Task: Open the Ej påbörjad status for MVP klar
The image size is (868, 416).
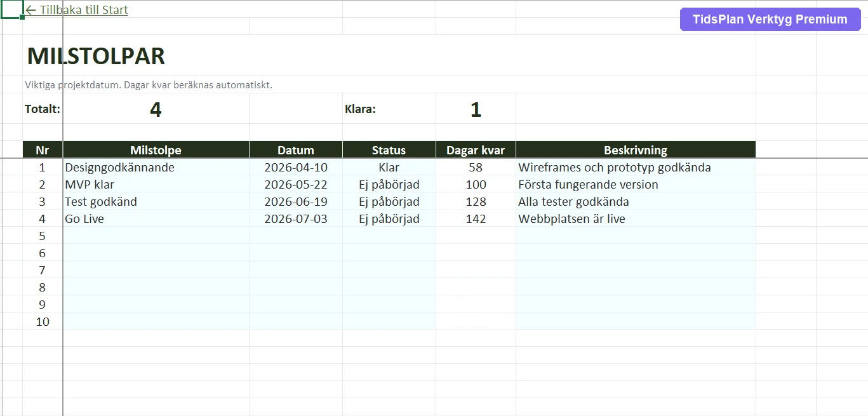Action: (x=389, y=184)
